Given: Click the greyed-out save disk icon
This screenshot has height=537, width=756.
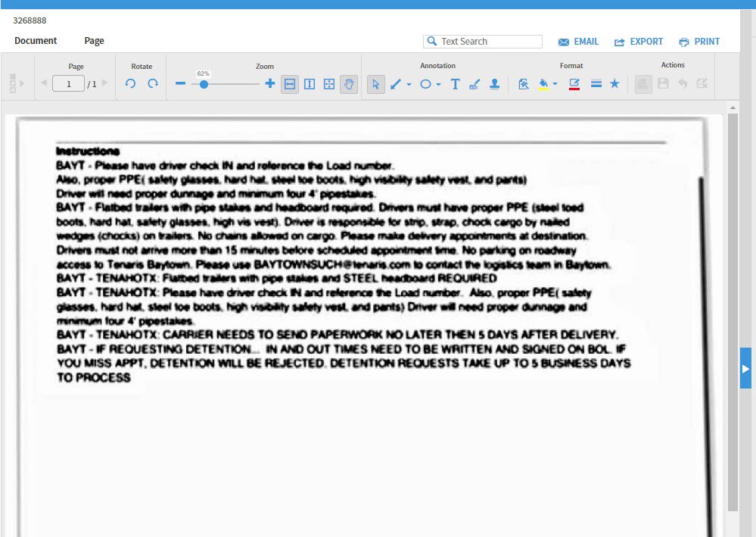Looking at the screenshot, I should 664,83.
